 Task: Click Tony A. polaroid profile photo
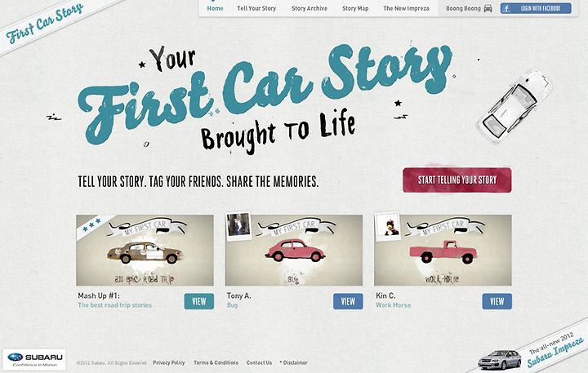point(238,225)
